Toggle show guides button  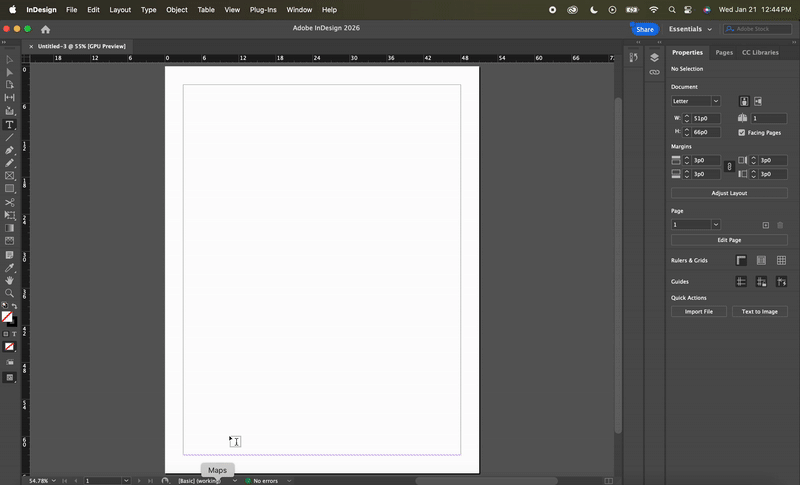click(x=741, y=282)
